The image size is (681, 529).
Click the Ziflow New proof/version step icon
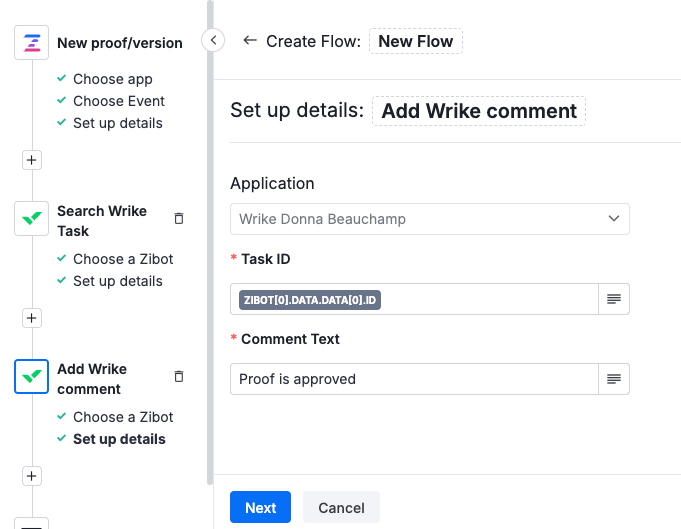point(32,43)
